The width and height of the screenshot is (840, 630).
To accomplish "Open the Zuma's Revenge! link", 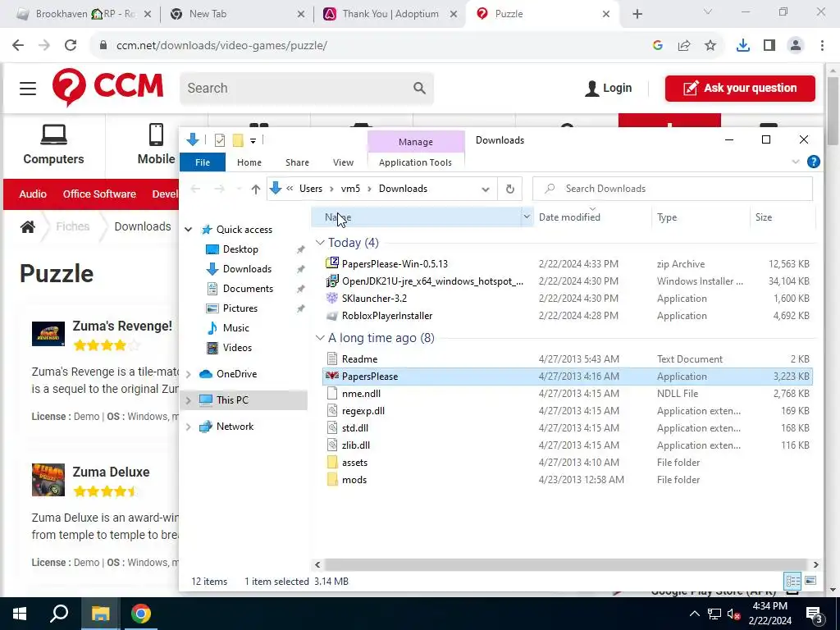I will pyautogui.click(x=122, y=326).
